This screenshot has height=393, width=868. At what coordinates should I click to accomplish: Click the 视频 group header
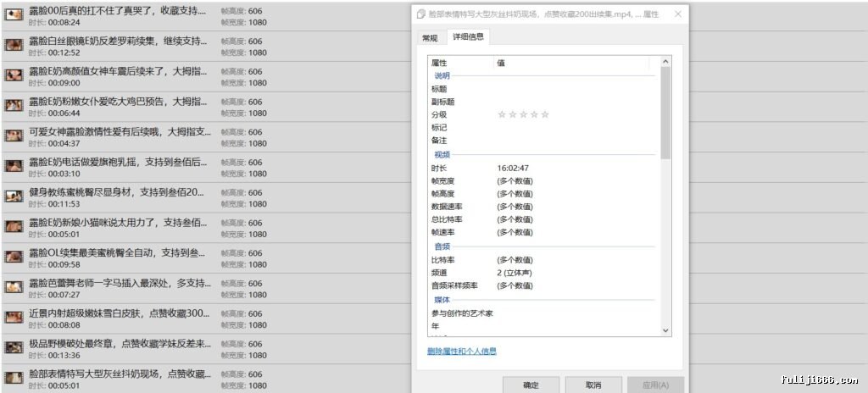pos(442,155)
